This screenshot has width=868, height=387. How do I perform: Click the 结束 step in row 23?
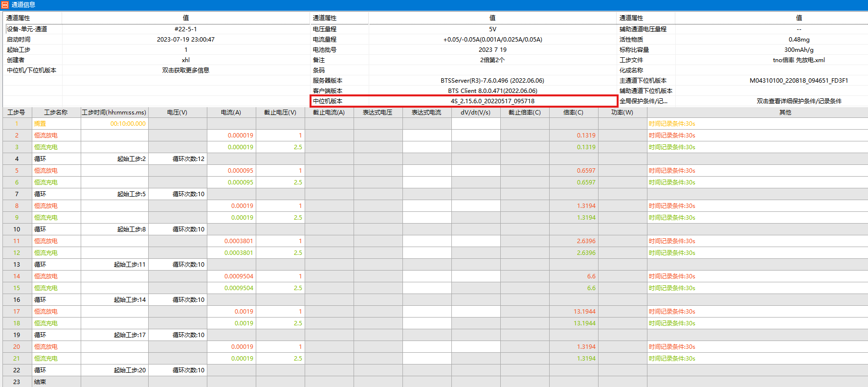(x=40, y=382)
